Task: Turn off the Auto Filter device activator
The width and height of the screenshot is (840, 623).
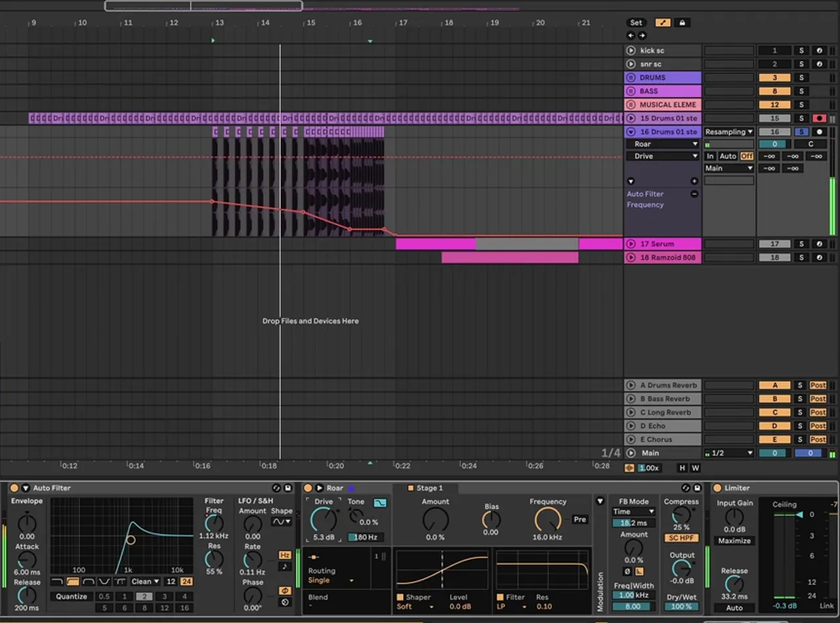Action: [x=14, y=488]
